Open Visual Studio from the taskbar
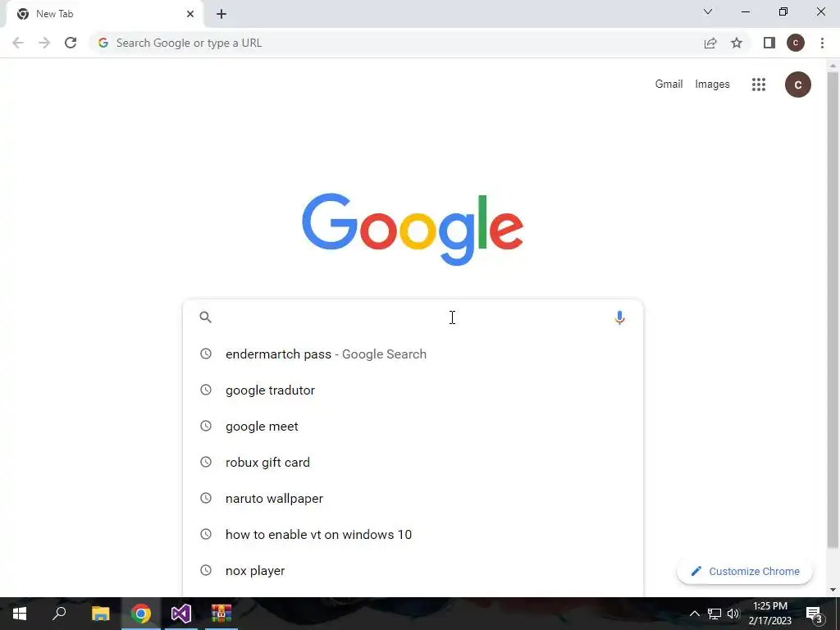Image resolution: width=840 pixels, height=630 pixels. click(x=181, y=614)
